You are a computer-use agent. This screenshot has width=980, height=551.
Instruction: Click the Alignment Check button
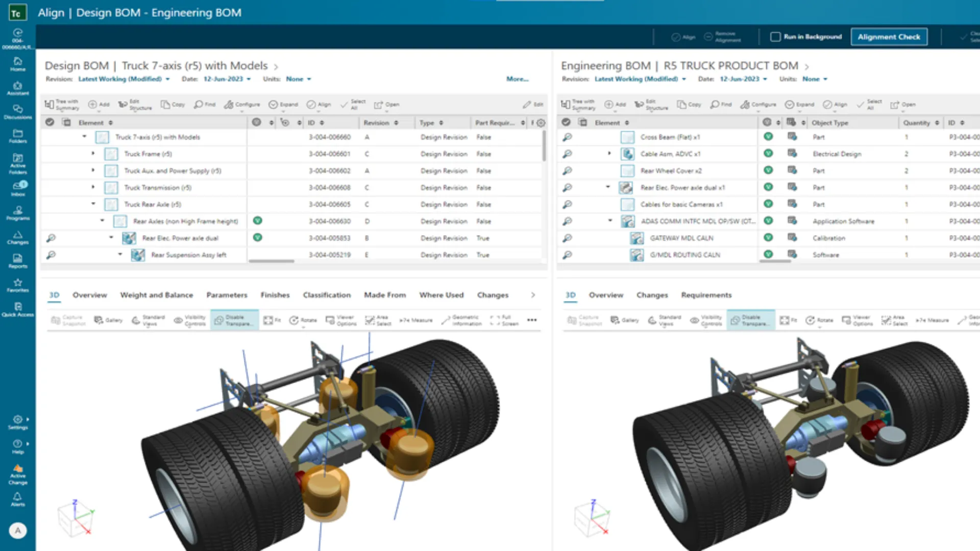coord(889,36)
